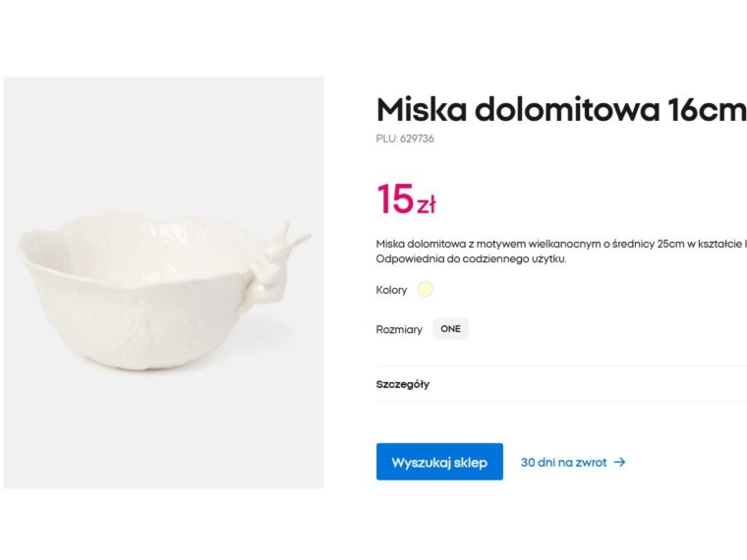Screen dimensions: 747x560
Task: Expand the Szczegóły section
Action: 403,384
